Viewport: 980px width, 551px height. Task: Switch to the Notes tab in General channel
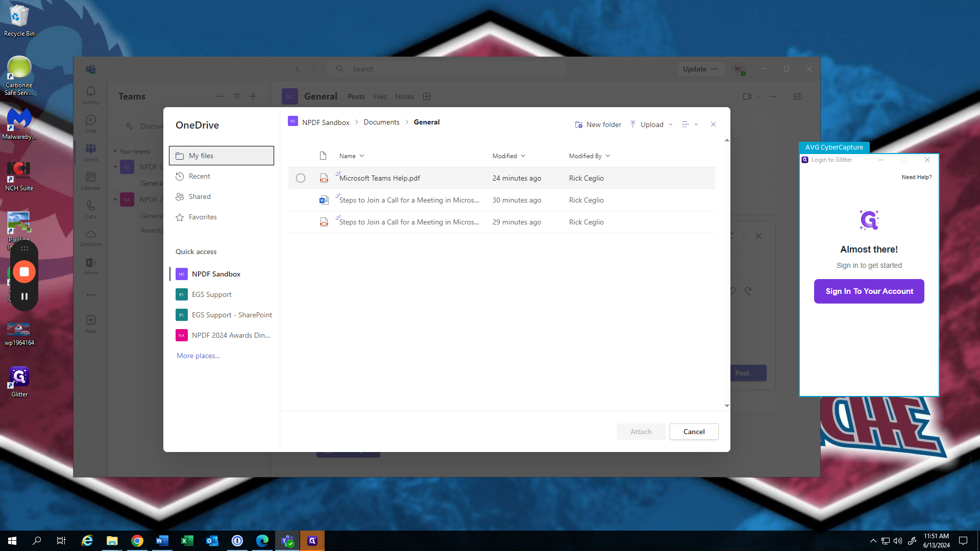pos(405,96)
